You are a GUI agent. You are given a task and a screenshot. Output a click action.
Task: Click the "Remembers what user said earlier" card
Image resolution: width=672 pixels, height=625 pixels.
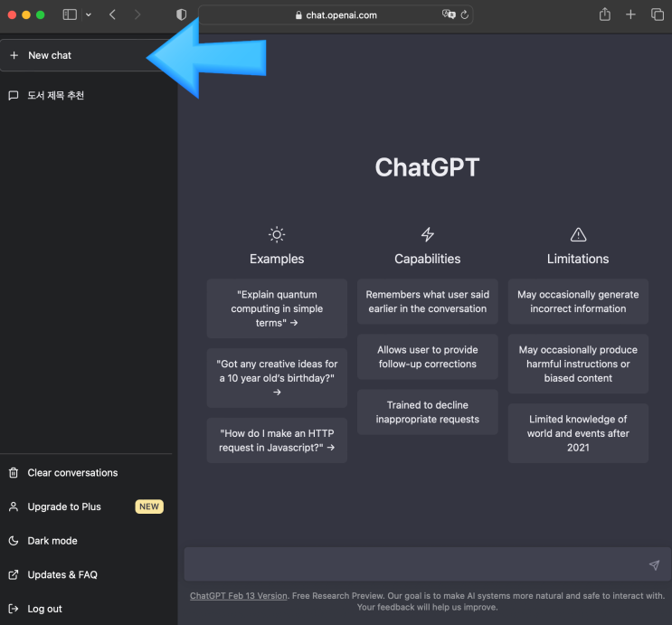point(427,301)
